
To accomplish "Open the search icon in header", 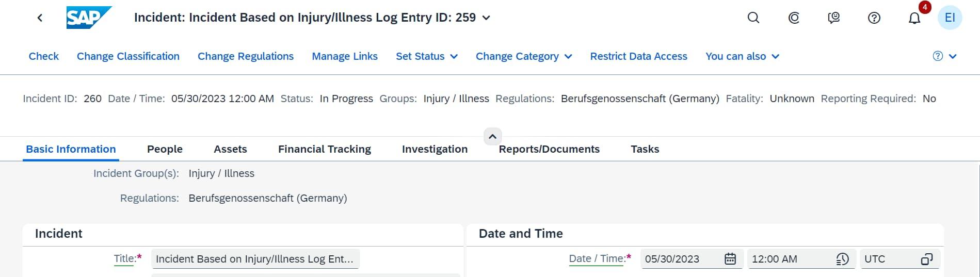I will [753, 18].
